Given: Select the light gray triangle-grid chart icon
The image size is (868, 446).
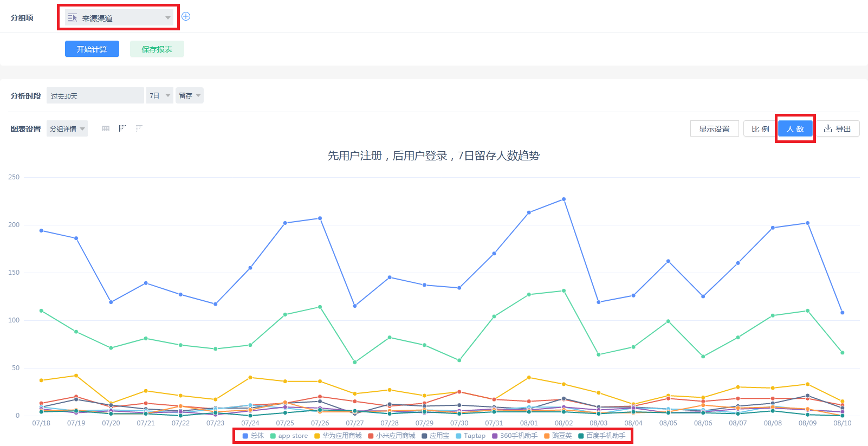Looking at the screenshot, I should [139, 128].
